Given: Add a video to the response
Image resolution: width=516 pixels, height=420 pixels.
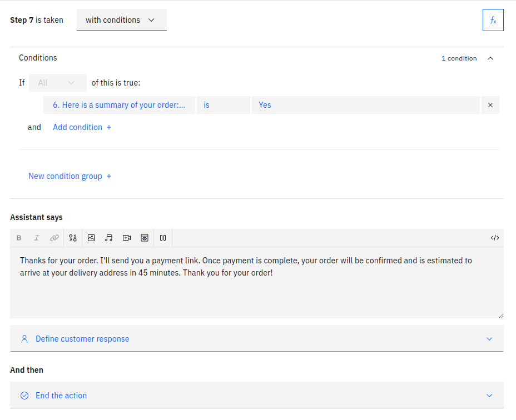Looking at the screenshot, I should point(127,238).
